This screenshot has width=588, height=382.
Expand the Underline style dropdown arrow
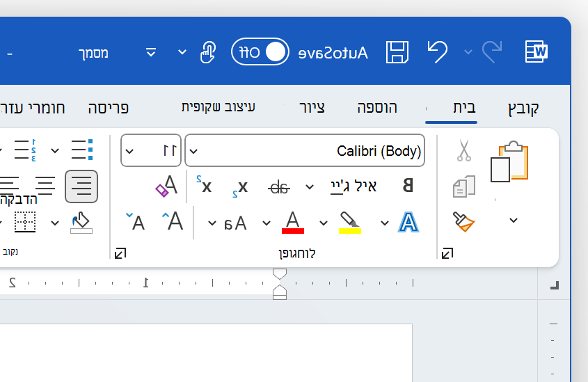point(310,186)
